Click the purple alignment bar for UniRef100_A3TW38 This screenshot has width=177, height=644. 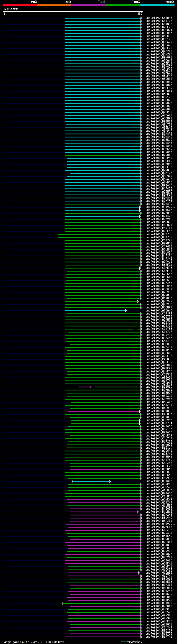click(x=105, y=411)
